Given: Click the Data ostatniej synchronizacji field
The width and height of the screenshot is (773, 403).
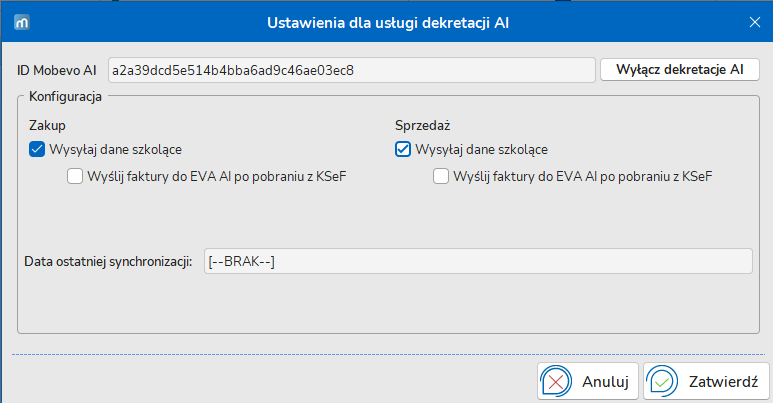Looking at the screenshot, I should pos(478,261).
